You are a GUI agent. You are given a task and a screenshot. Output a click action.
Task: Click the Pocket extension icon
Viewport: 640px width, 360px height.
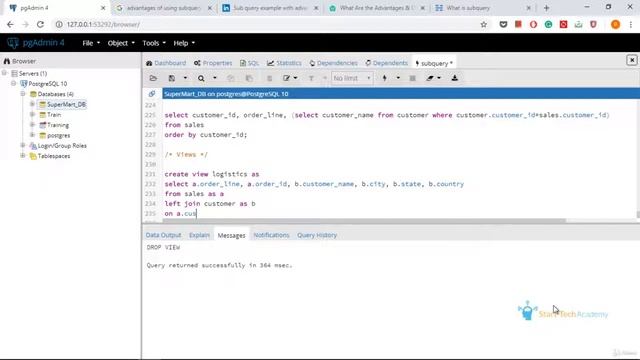503,24
